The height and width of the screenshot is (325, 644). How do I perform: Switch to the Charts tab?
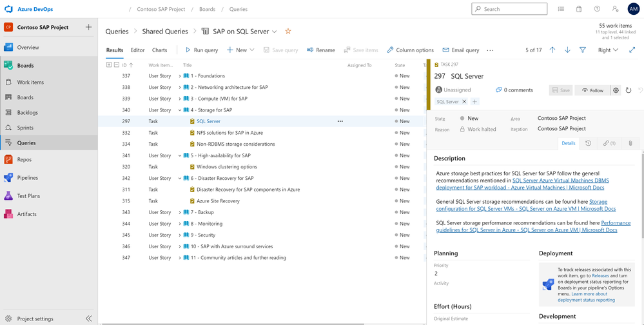point(159,50)
